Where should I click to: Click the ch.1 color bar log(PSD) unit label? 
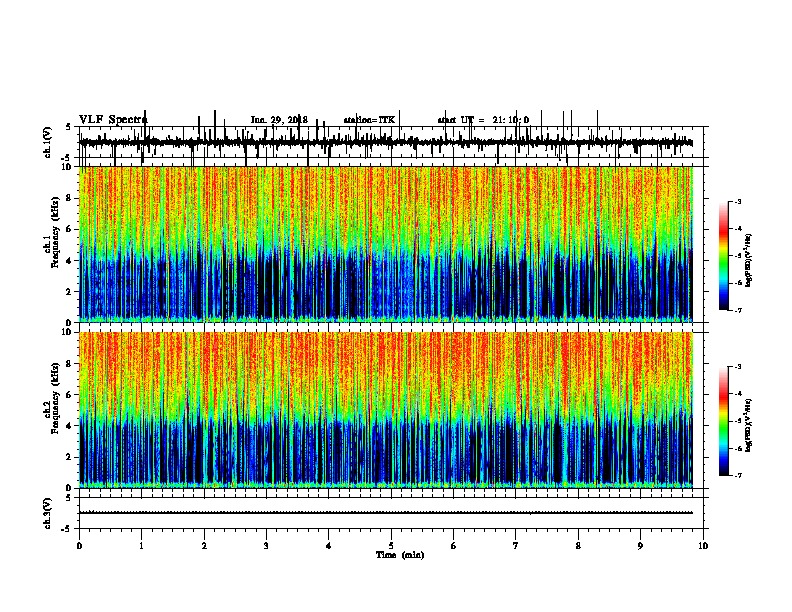(748, 261)
